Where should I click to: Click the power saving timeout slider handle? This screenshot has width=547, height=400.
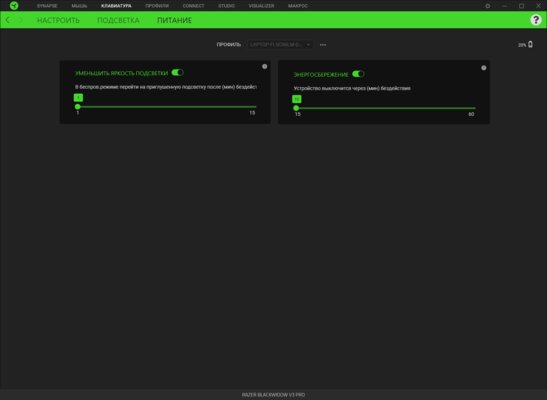296,108
